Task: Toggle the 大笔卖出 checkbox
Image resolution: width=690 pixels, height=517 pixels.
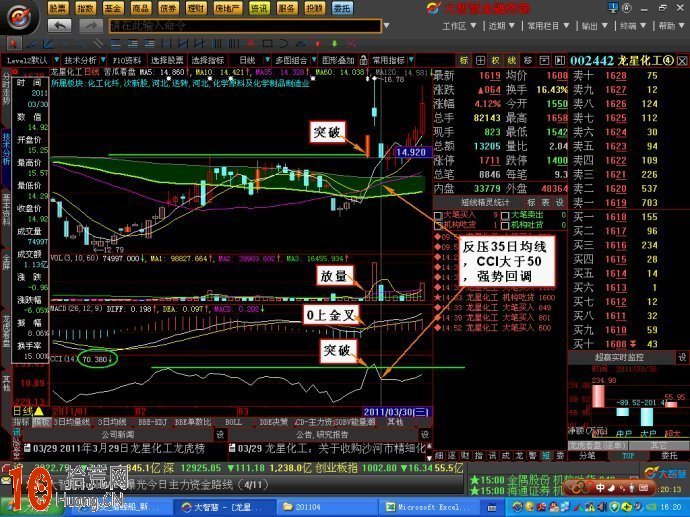Action: pos(505,216)
